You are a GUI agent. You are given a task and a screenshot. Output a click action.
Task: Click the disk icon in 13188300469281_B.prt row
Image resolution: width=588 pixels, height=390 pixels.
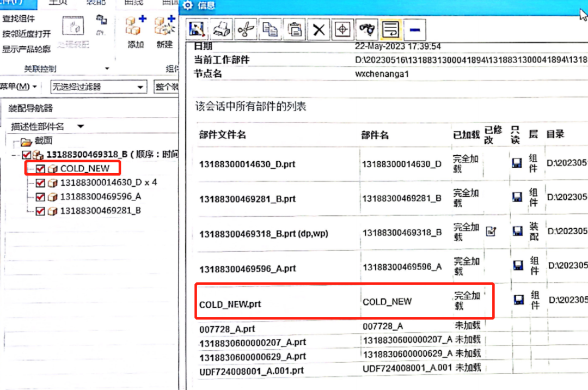click(517, 197)
